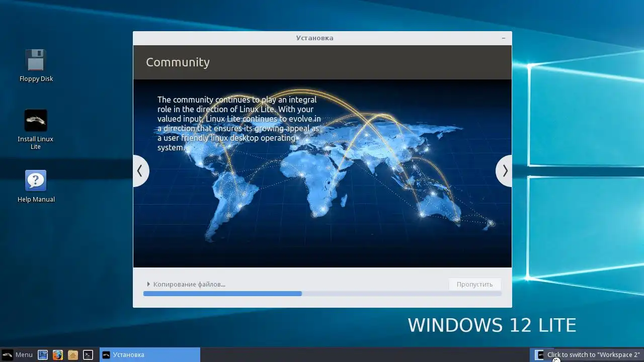Launch Firefox from the taskbar
Image resolution: width=644 pixels, height=362 pixels.
pos(58,355)
